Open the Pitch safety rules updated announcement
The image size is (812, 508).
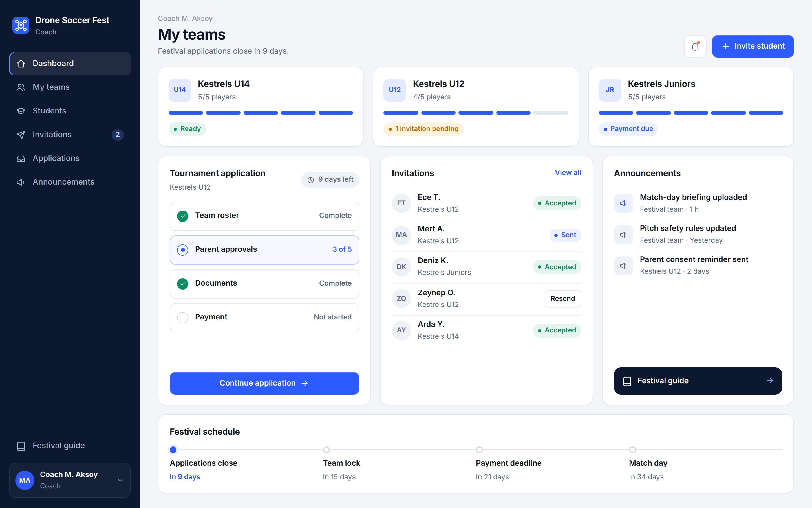(x=698, y=235)
